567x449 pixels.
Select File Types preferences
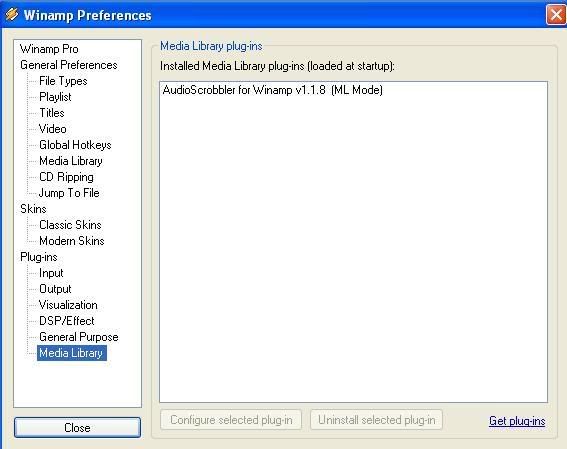click(x=63, y=81)
